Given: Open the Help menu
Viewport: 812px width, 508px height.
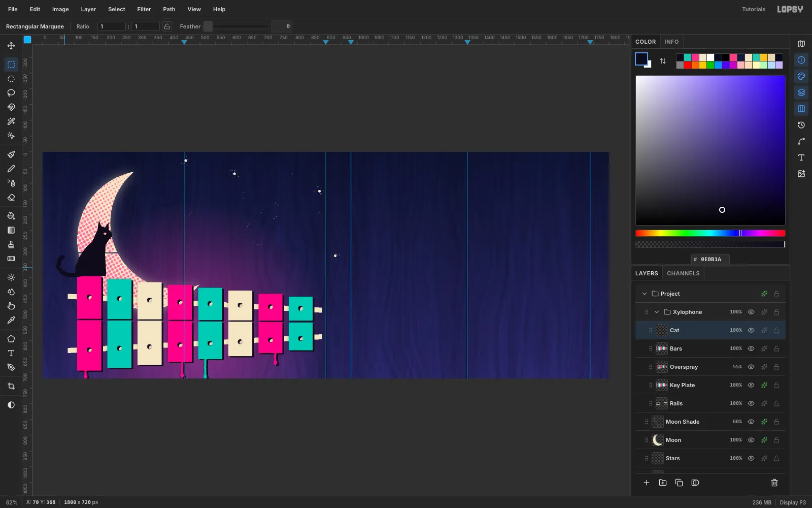Looking at the screenshot, I should [219, 9].
